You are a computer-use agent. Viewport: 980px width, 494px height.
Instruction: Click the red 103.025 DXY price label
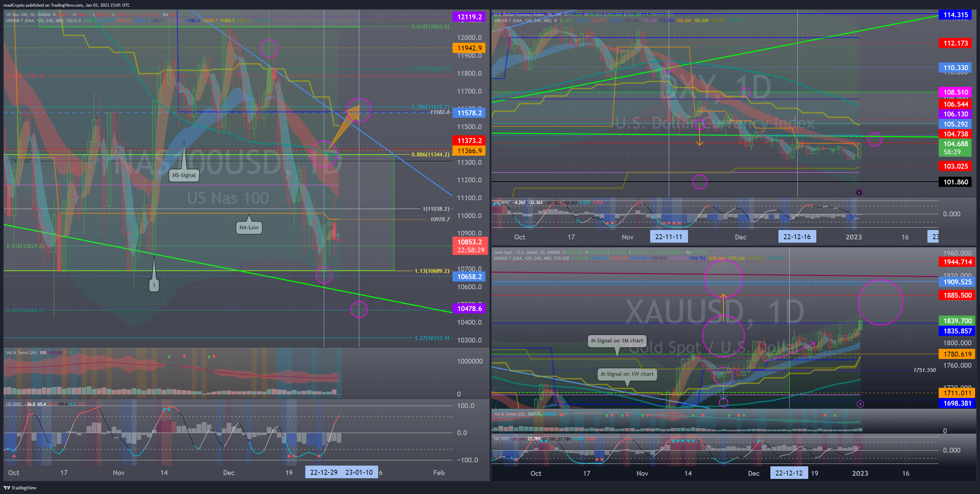click(955, 166)
